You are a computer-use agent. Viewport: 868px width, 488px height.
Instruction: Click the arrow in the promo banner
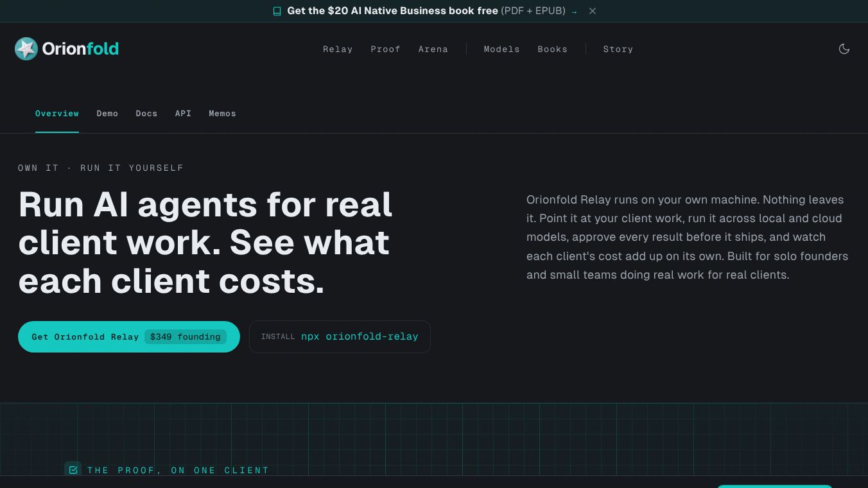[x=574, y=12]
